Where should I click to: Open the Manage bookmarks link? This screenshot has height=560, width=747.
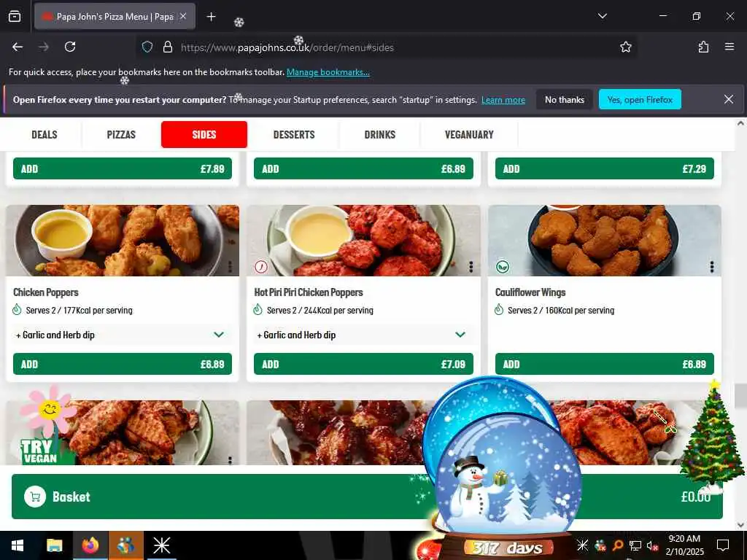(328, 72)
